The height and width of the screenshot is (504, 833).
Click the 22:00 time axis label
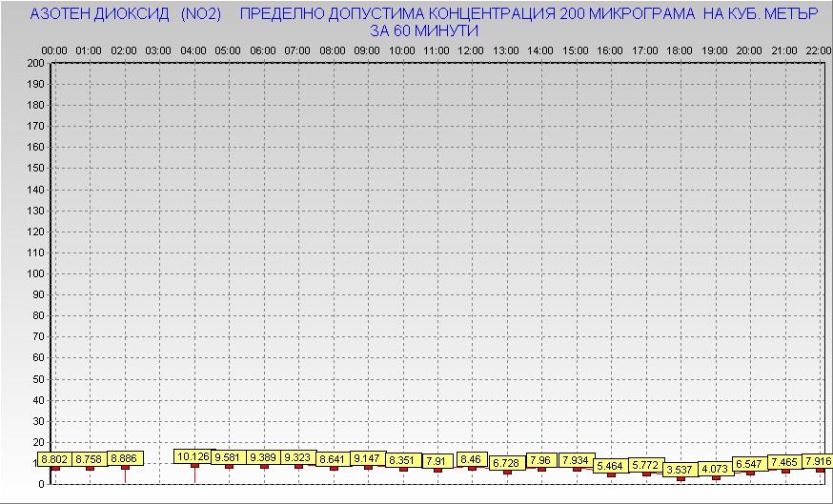click(819, 51)
